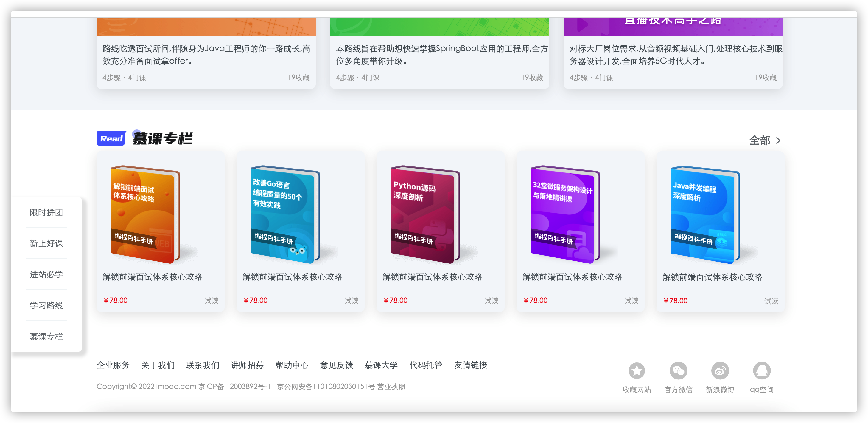
Task: Open 慕课专栏 from the sidebar
Action: [x=46, y=336]
